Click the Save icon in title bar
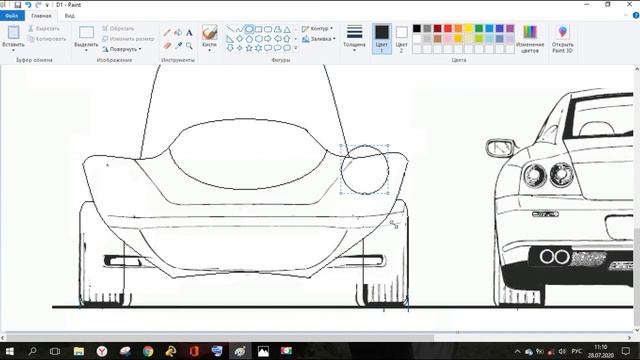 point(18,5)
